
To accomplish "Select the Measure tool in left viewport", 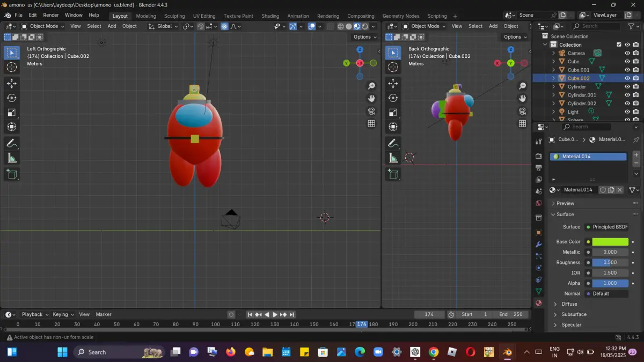I will coord(12,158).
